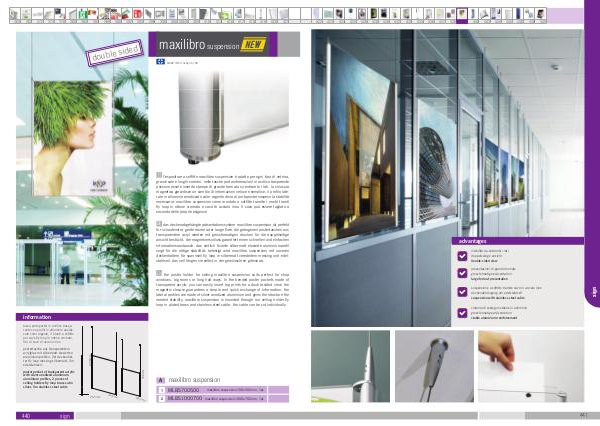Open the red fire extinguisher sign thumbnail

coord(137,15)
